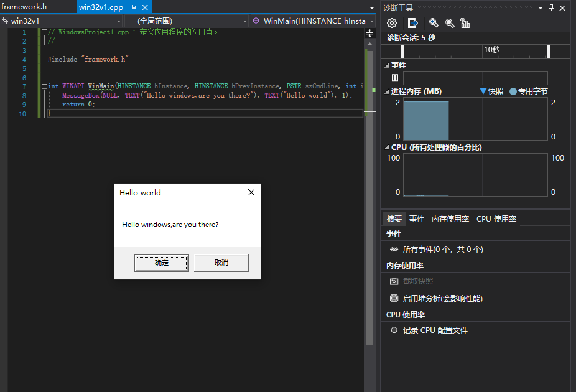The height and width of the screenshot is (392, 576).
Task: Open the CPU 使用率 tab
Action: 496,218
